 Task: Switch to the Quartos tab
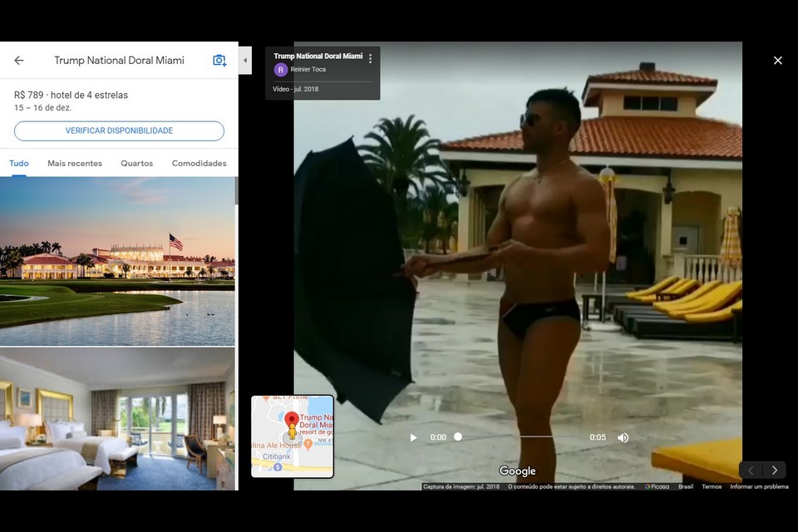pos(137,164)
